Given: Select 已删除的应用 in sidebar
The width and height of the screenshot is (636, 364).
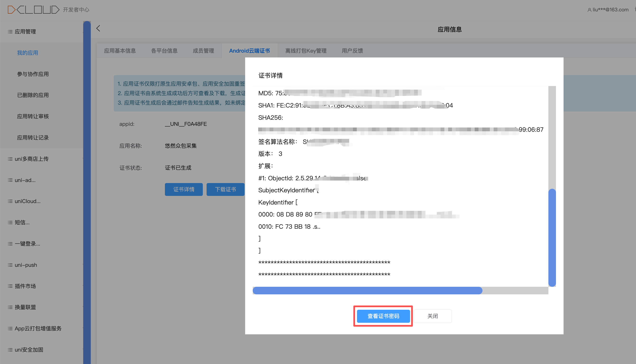Looking at the screenshot, I should point(33,95).
